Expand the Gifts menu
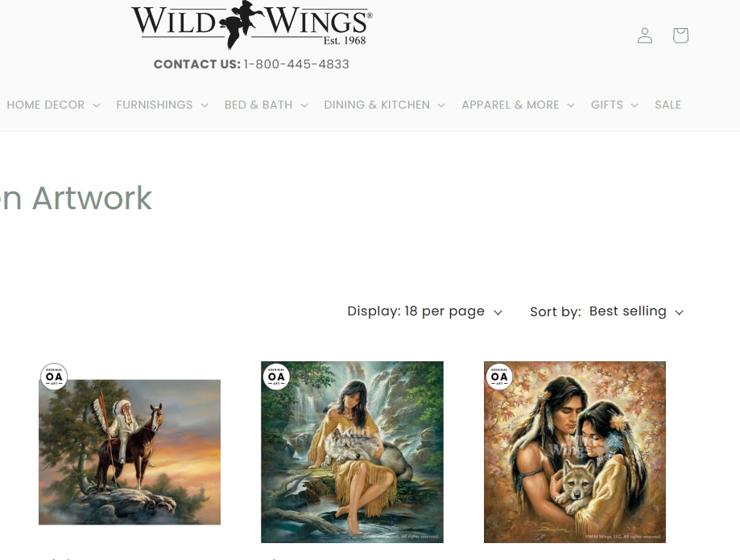Viewport: 740px width, 560px height. tap(614, 105)
